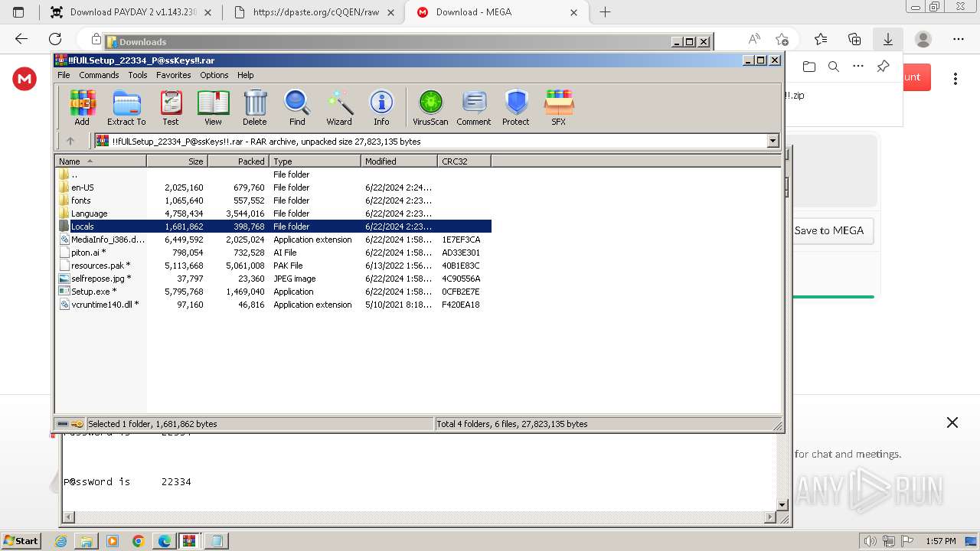The width and height of the screenshot is (980, 551).
Task: Select the en-US folder row
Action: (x=273, y=187)
